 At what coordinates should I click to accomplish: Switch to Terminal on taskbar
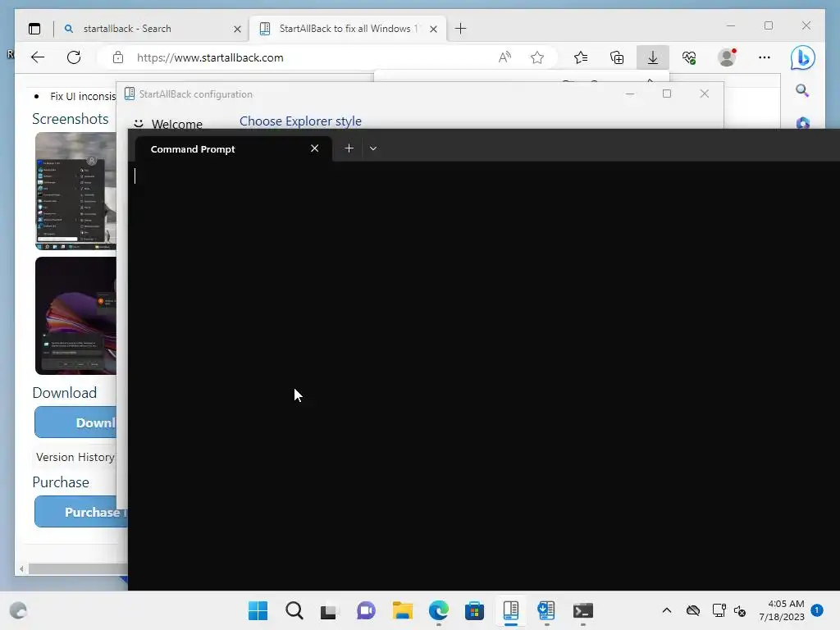[583, 610]
